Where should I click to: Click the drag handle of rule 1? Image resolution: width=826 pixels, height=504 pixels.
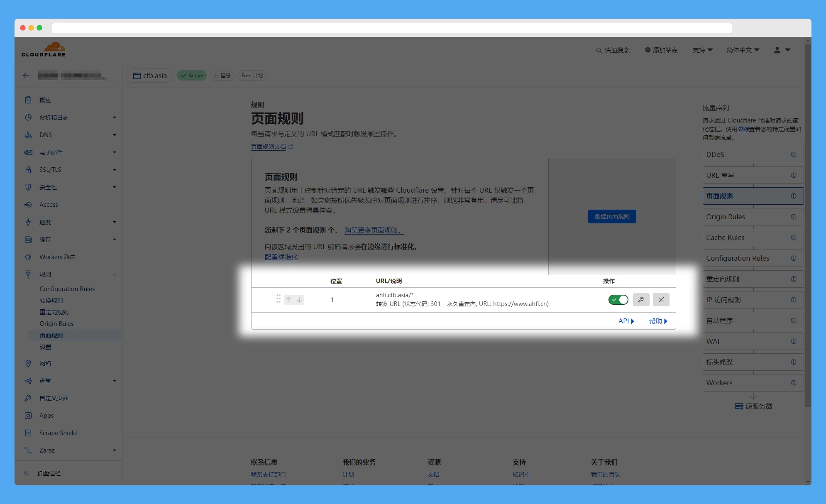tap(278, 299)
